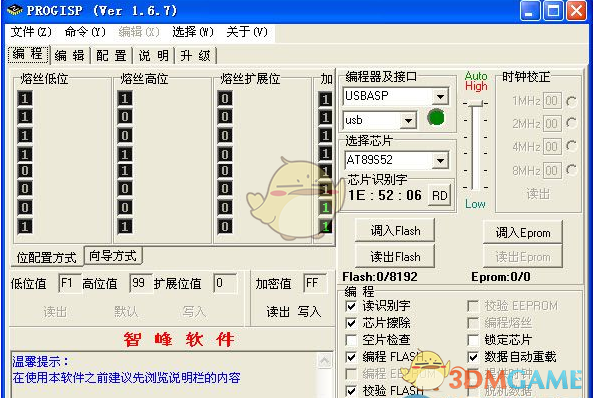Image resolution: width=593 pixels, height=398 pixels.
Task: Minimize the PROGISP window
Action: (x=529, y=11)
